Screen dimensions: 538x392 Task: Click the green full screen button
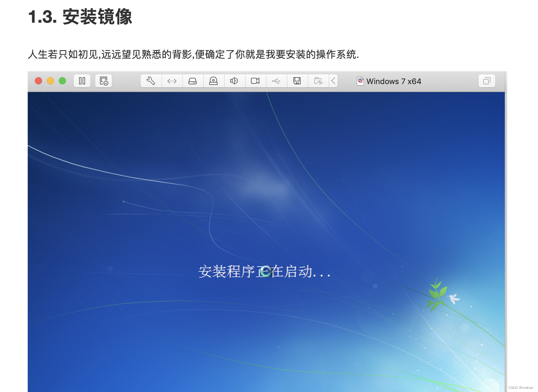[x=62, y=81]
